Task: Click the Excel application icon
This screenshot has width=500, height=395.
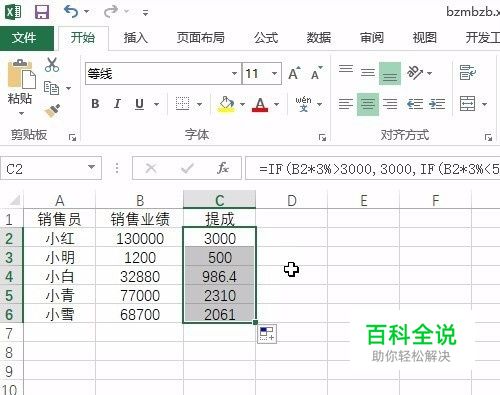Action: (x=13, y=12)
